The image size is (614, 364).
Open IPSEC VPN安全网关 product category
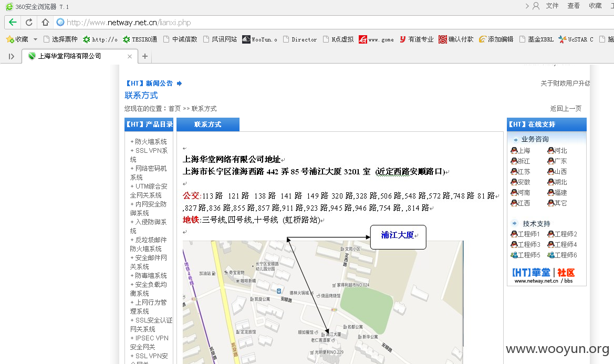click(x=149, y=342)
